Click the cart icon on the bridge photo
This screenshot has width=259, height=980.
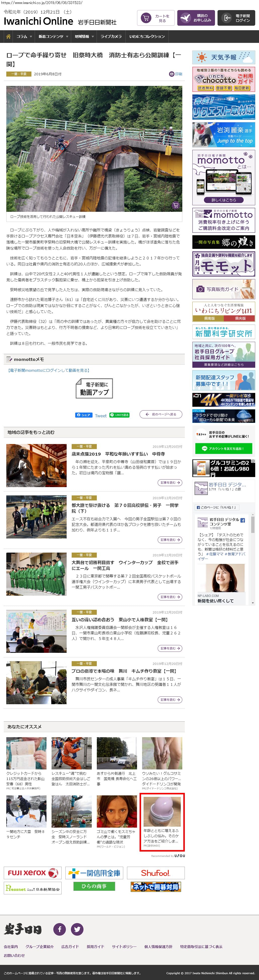point(176,206)
